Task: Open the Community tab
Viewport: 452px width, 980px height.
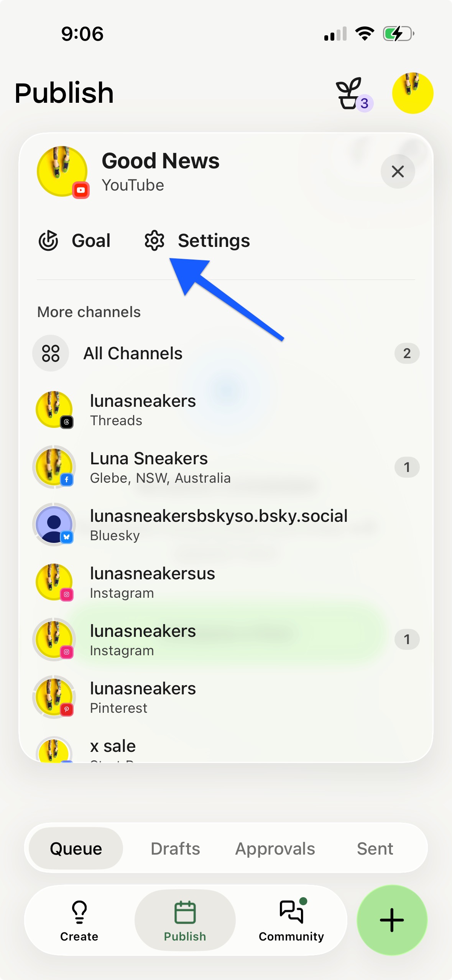Action: [291, 920]
